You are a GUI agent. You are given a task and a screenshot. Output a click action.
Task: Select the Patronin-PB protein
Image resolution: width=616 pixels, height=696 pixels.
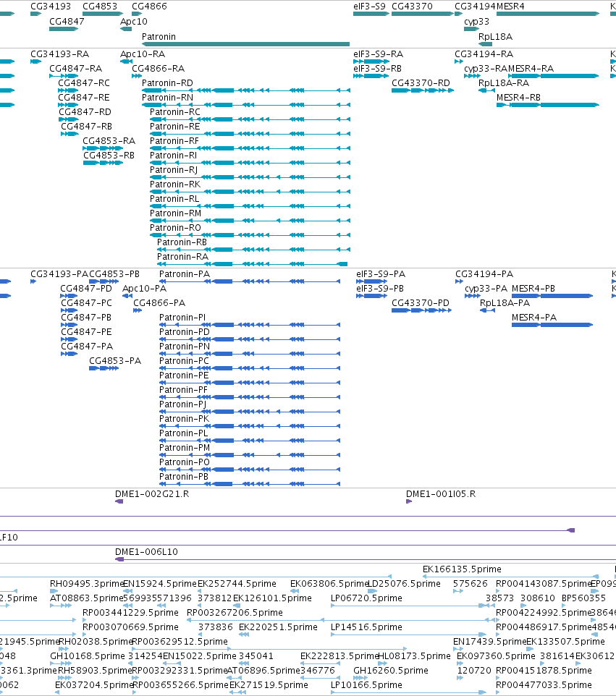(x=250, y=484)
